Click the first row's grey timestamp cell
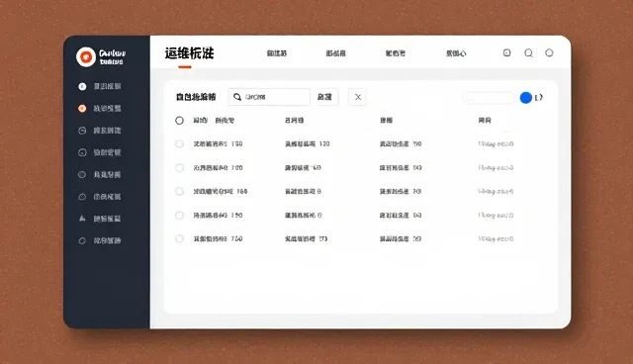This screenshot has height=364, width=633. (496, 144)
